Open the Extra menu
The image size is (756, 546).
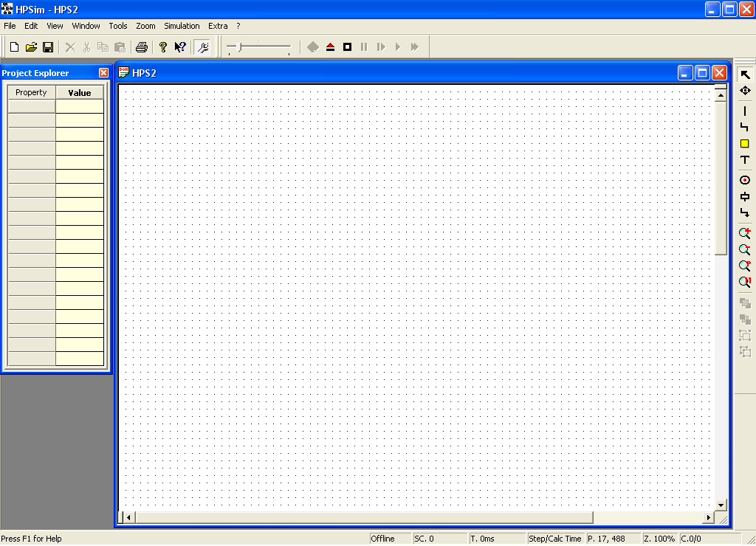pos(218,26)
